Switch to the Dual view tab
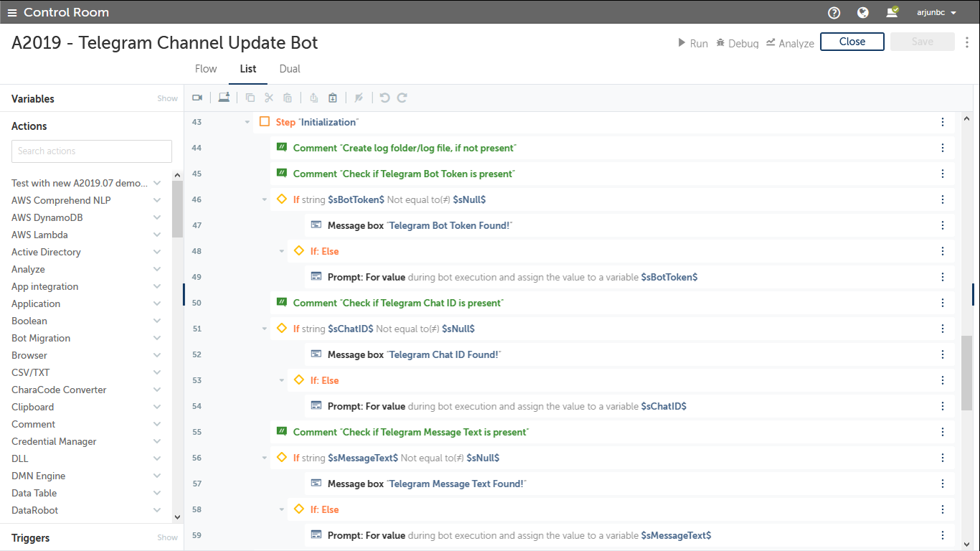The height and width of the screenshot is (551, 980). (x=290, y=69)
